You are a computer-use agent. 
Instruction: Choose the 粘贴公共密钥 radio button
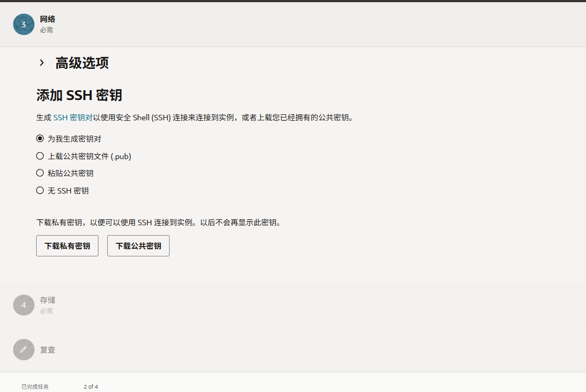pyautogui.click(x=40, y=173)
